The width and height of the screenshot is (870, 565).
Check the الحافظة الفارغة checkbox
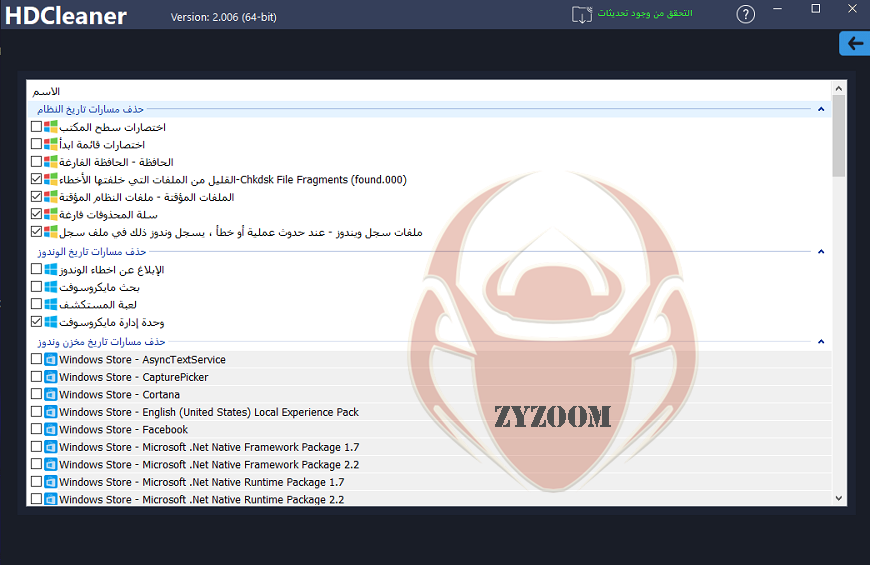tap(37, 162)
